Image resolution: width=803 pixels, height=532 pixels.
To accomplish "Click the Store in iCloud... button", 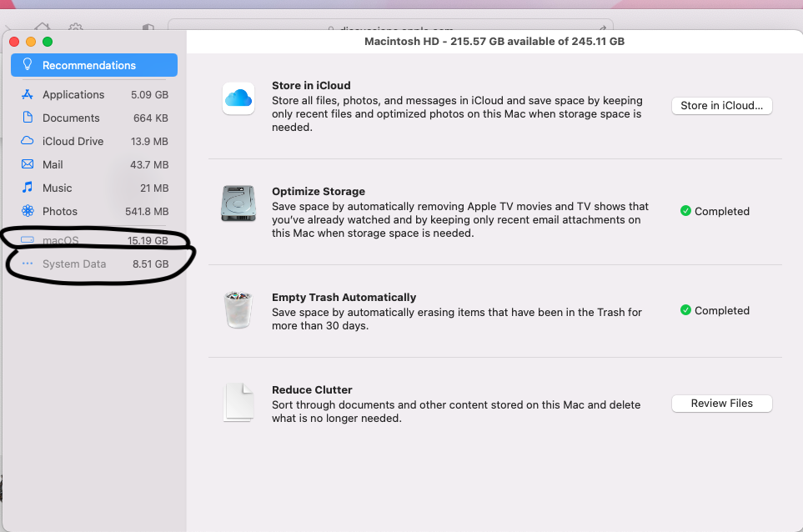I will tap(721, 105).
